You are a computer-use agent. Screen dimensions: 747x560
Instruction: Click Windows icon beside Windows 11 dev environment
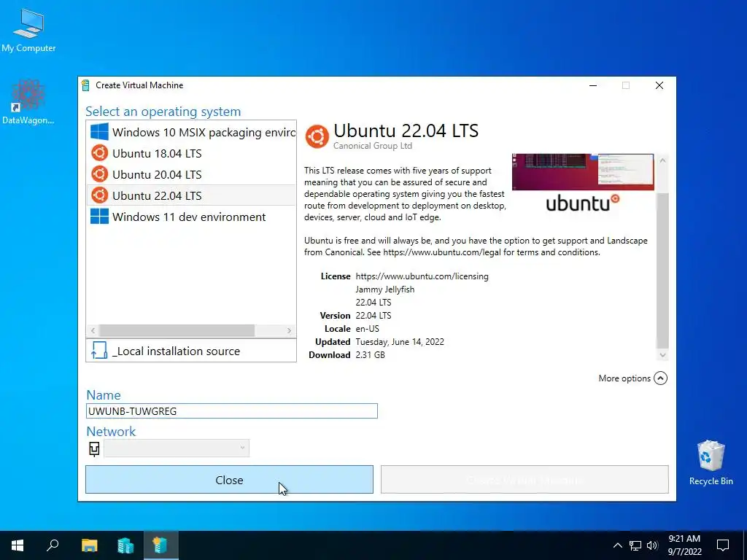click(x=99, y=217)
